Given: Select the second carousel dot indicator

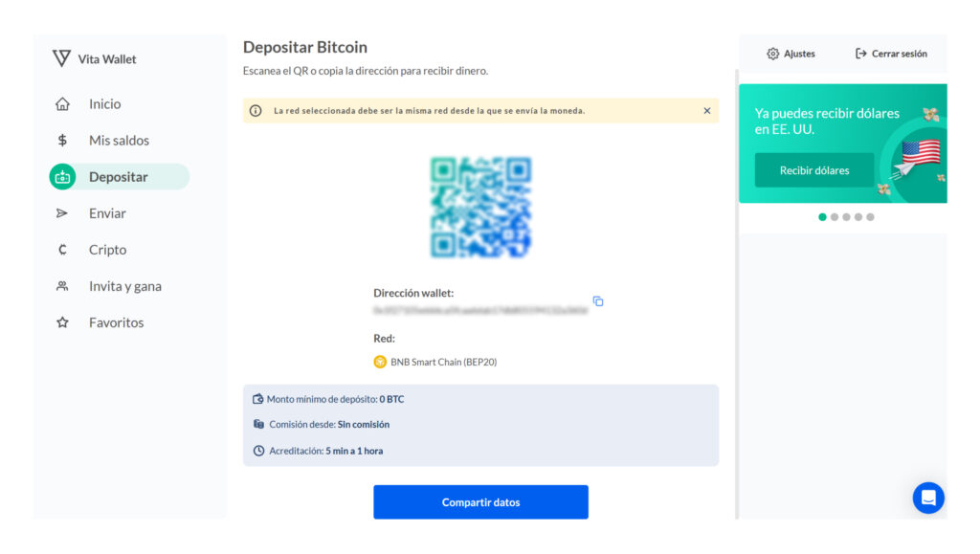Looking at the screenshot, I should pos(835,217).
